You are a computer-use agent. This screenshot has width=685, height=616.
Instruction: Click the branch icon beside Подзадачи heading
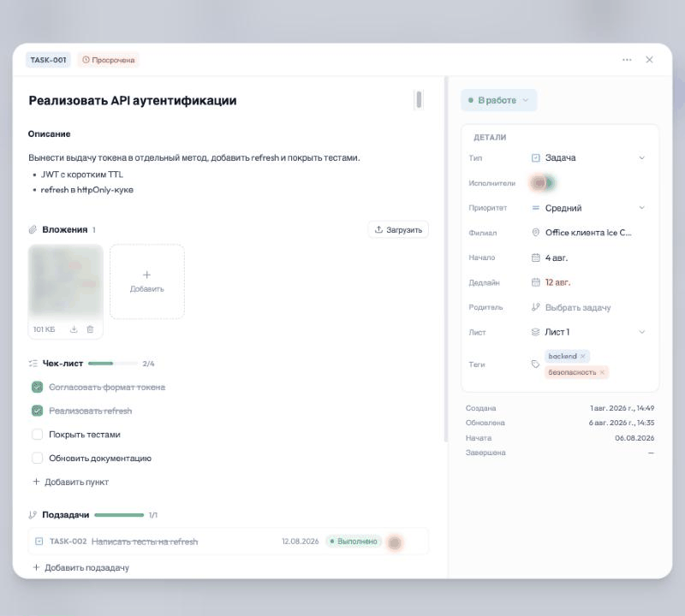coord(33,515)
